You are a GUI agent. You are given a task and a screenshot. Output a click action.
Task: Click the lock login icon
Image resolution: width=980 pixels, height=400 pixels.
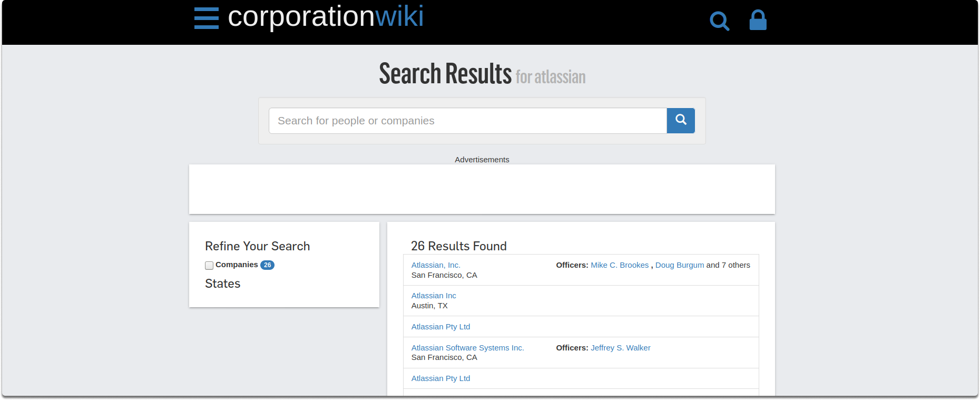tap(758, 20)
